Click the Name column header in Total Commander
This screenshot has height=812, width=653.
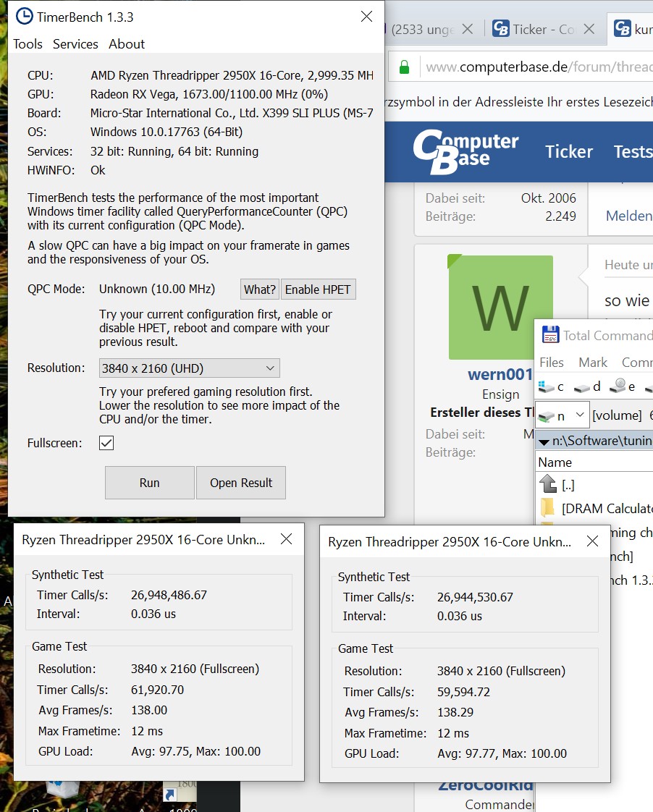(x=594, y=462)
